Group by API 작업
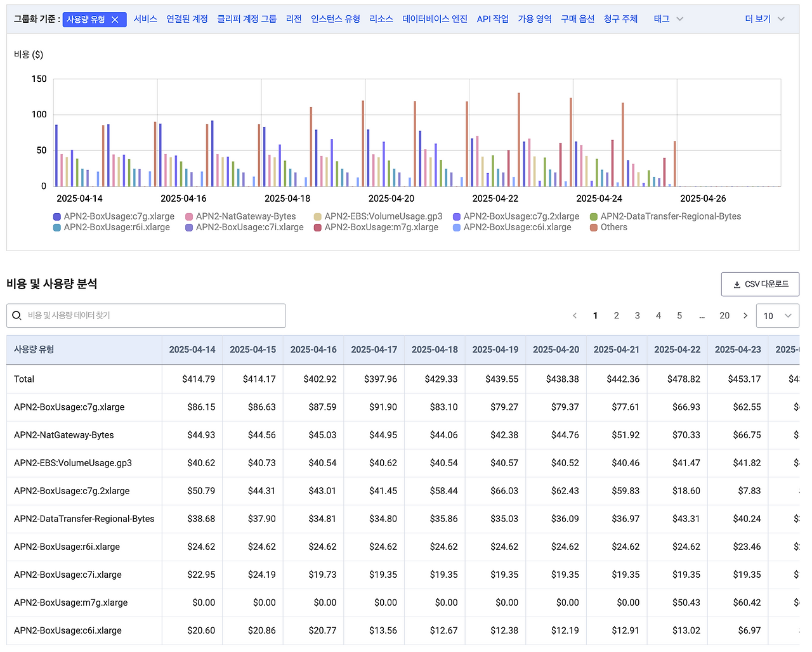The height and width of the screenshot is (652, 812). 493,19
